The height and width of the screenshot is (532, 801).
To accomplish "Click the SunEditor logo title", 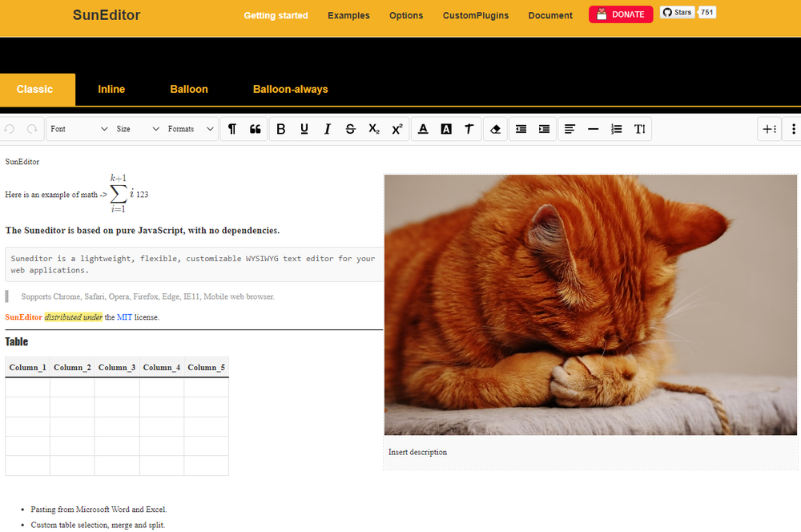I will [107, 14].
